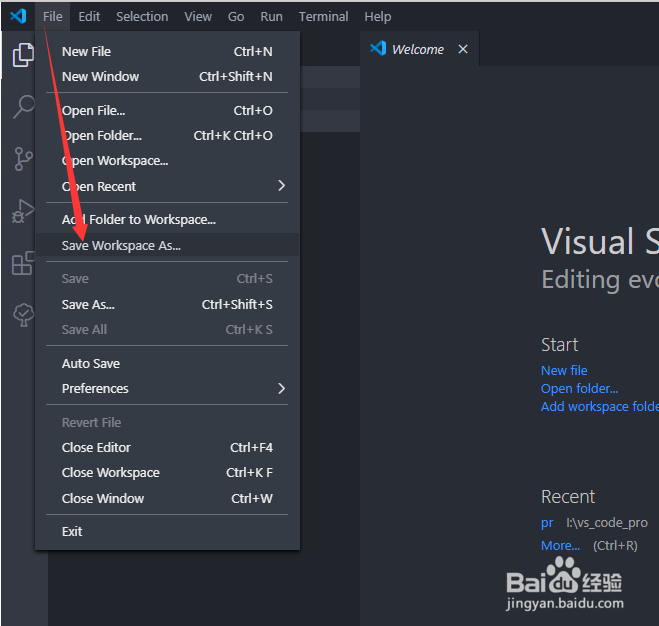This screenshot has width=659, height=626.
Task: Click the New file link under Start
Action: pos(564,370)
